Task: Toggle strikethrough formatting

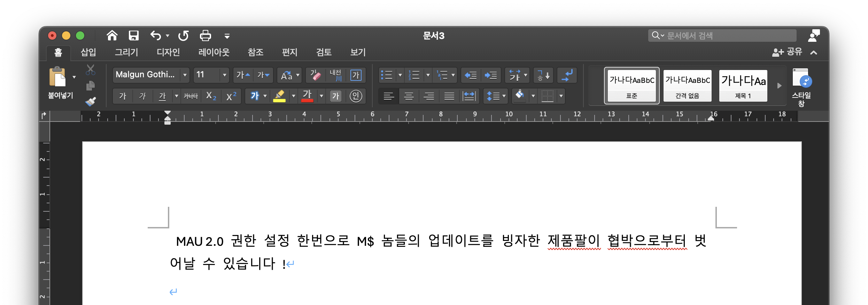Action: 191,96
